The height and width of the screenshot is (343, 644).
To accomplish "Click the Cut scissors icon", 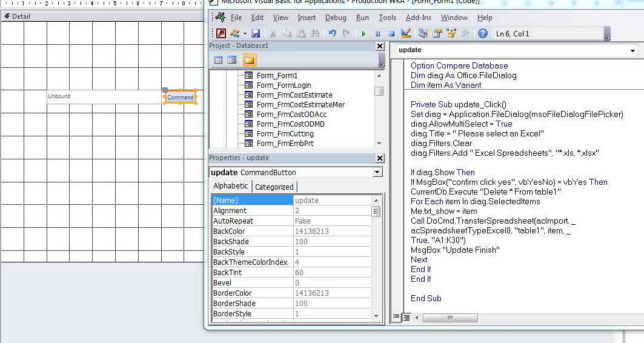I will click(x=273, y=34).
